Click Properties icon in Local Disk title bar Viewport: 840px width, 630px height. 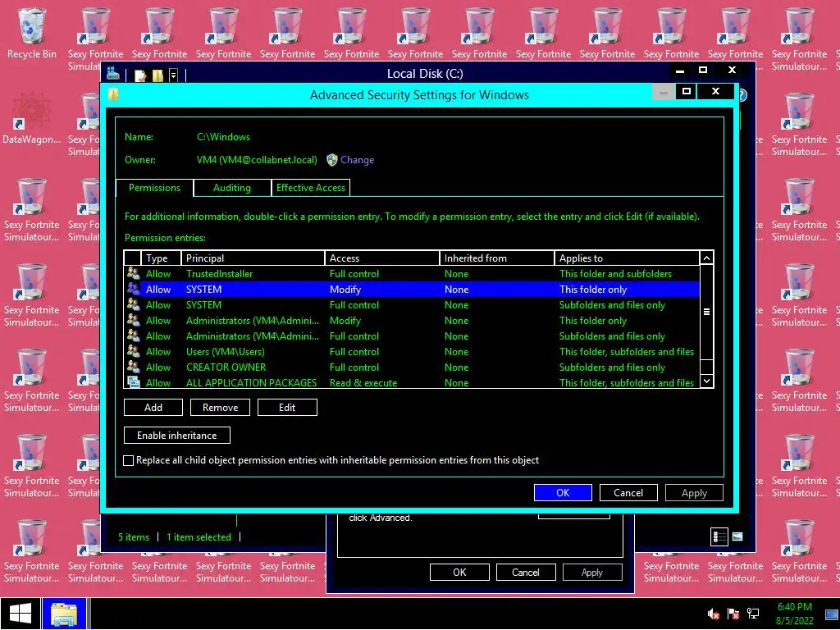140,75
